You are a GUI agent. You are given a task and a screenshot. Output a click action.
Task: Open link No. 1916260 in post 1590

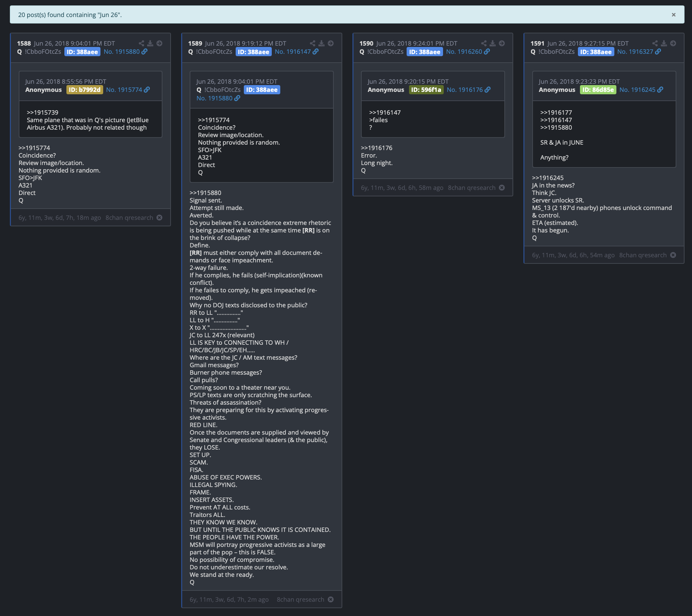468,52
